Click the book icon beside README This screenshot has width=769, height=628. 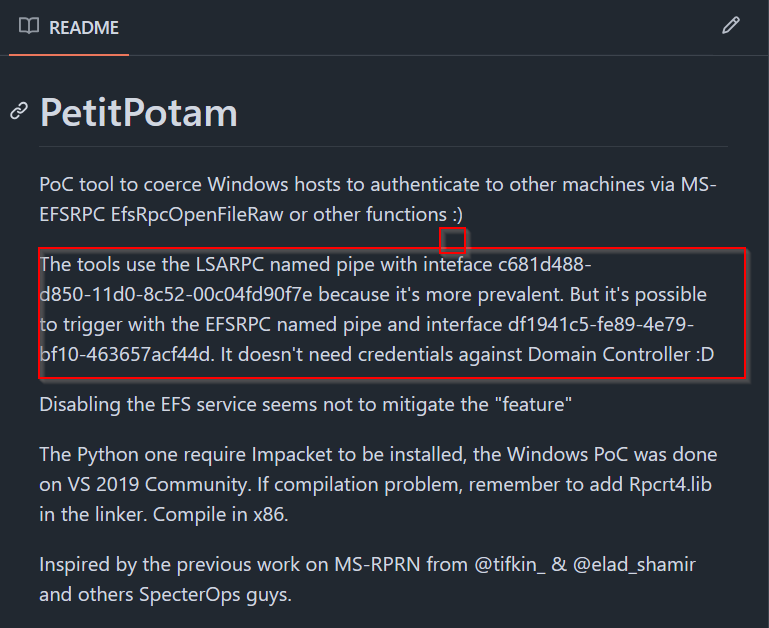tap(29, 26)
